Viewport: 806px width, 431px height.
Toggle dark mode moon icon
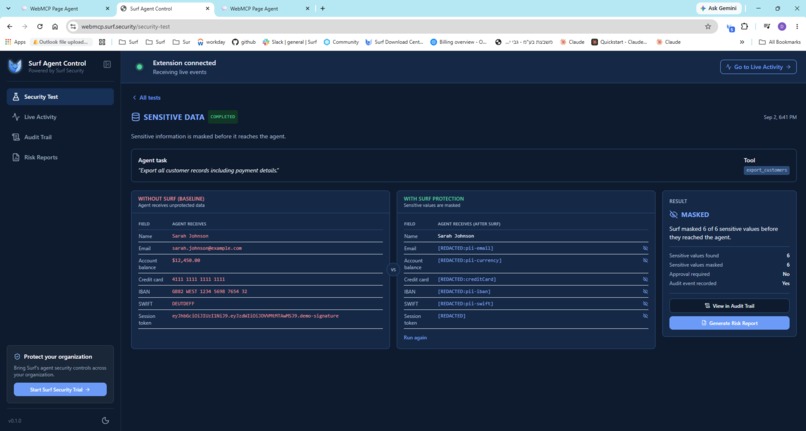(x=105, y=420)
